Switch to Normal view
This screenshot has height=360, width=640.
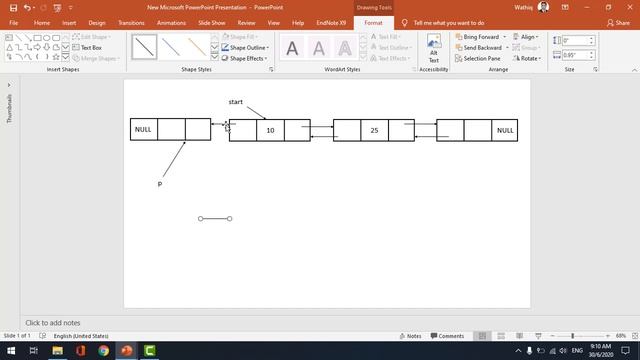(482, 336)
